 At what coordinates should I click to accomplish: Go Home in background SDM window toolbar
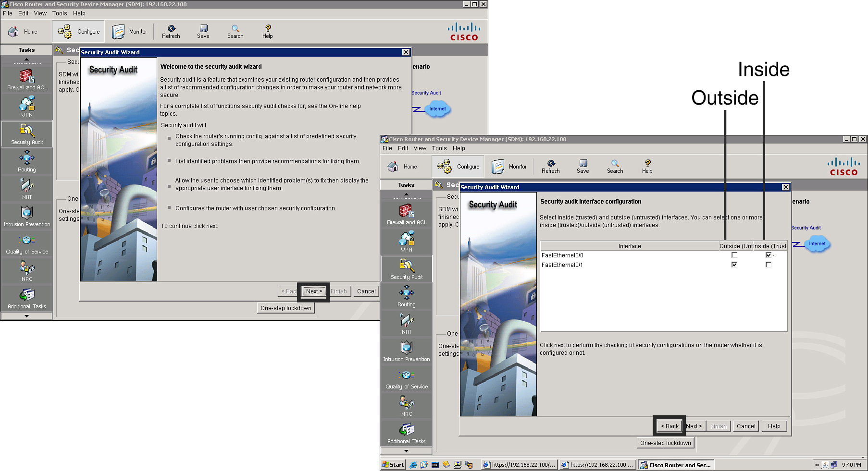tap(23, 32)
